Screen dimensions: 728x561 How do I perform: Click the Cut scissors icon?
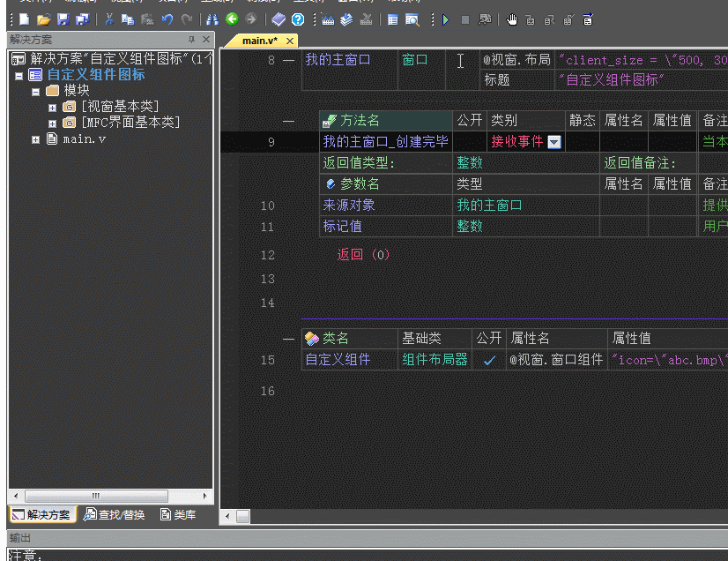(x=109, y=19)
